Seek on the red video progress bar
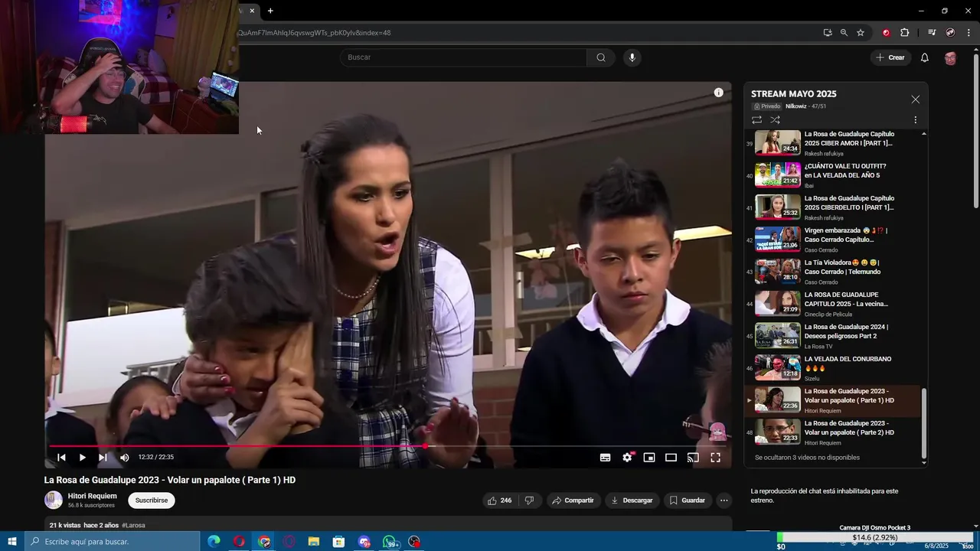Viewport: 980px width, 551px height. [x=387, y=445]
